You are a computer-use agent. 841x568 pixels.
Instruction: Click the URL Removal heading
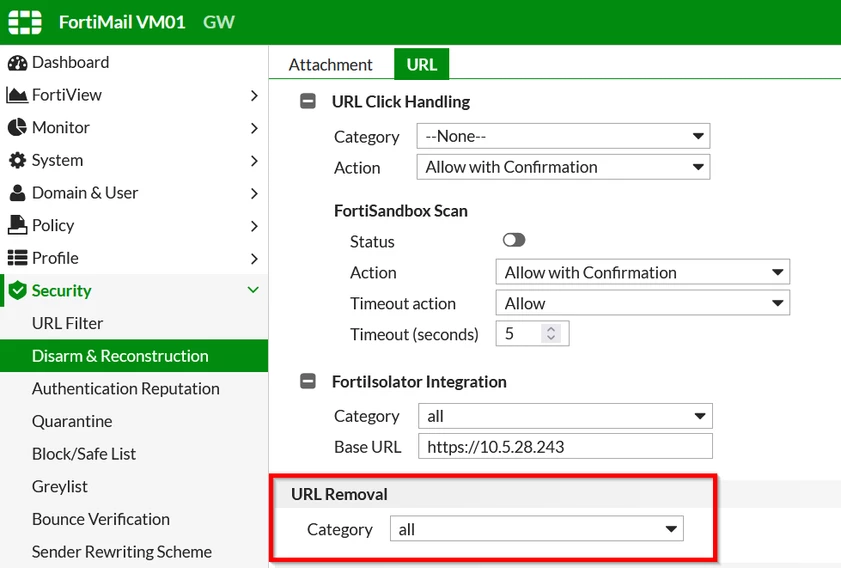pos(339,494)
